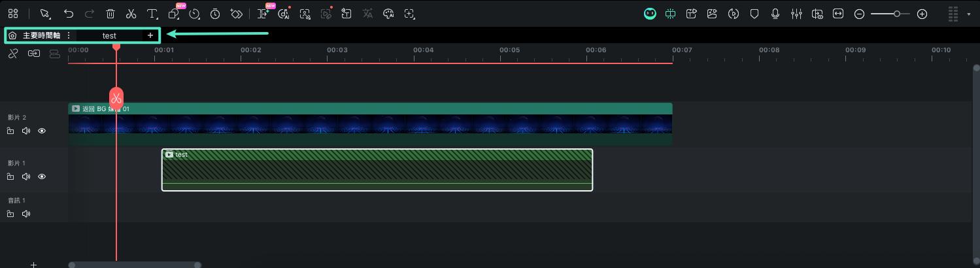Click the microphone voiceover record icon
The image size is (980, 268).
[x=775, y=14]
